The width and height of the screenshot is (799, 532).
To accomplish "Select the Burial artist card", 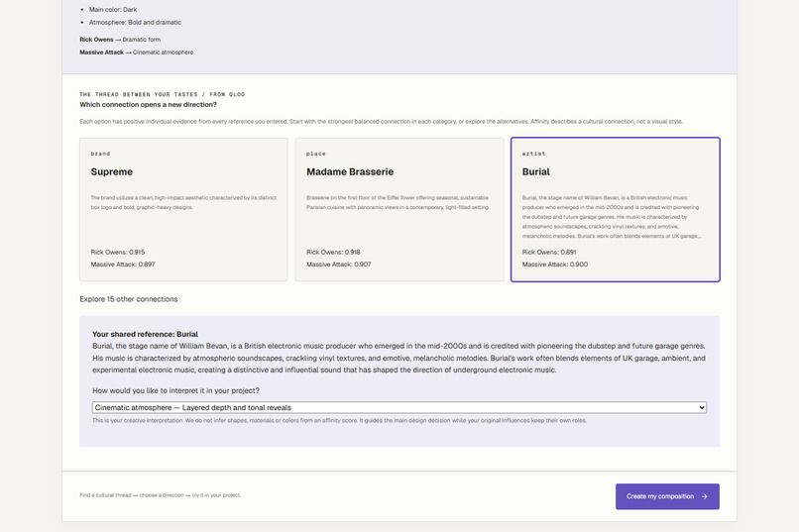I will [x=615, y=209].
